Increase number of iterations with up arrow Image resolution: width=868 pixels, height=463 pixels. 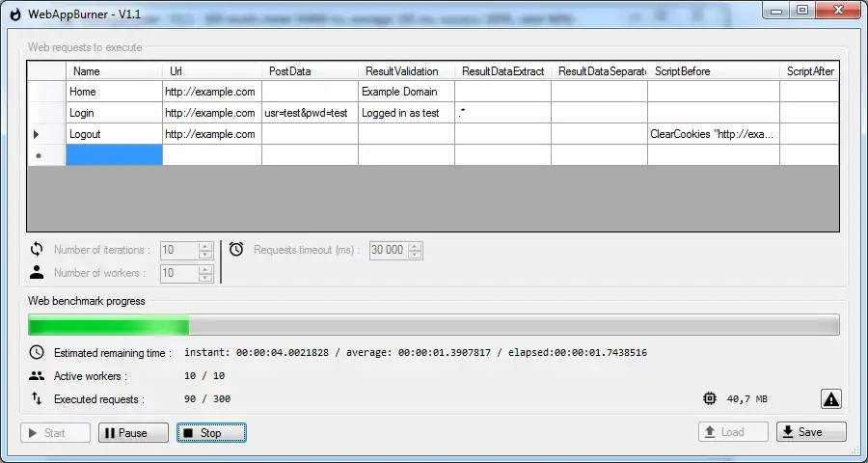pos(205,247)
